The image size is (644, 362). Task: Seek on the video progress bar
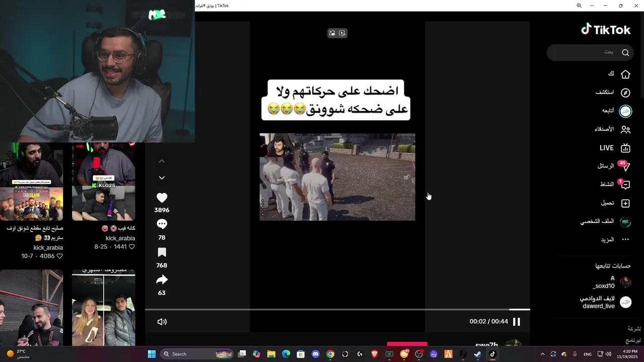pyautogui.click(x=338, y=309)
